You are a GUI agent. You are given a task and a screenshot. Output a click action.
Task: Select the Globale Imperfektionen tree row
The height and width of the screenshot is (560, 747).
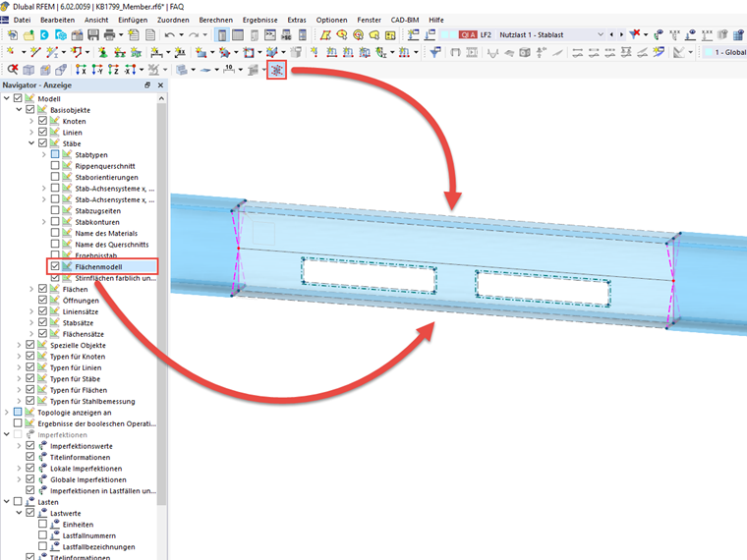88,479
